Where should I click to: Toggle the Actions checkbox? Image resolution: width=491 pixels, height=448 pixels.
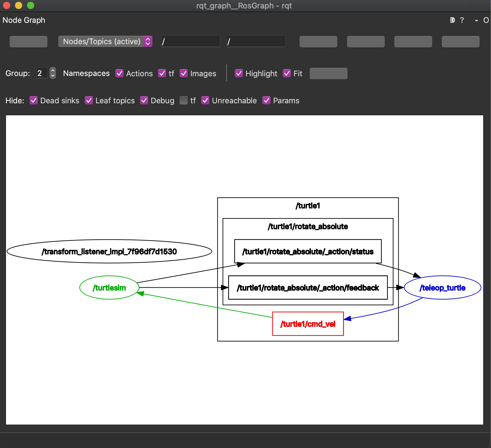(119, 73)
